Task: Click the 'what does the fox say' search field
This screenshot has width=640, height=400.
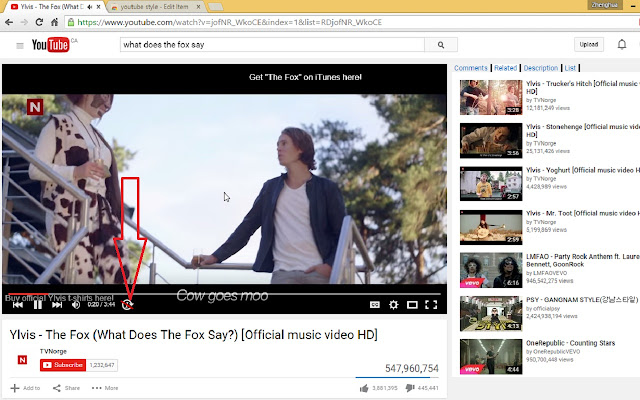Action: tap(272, 45)
